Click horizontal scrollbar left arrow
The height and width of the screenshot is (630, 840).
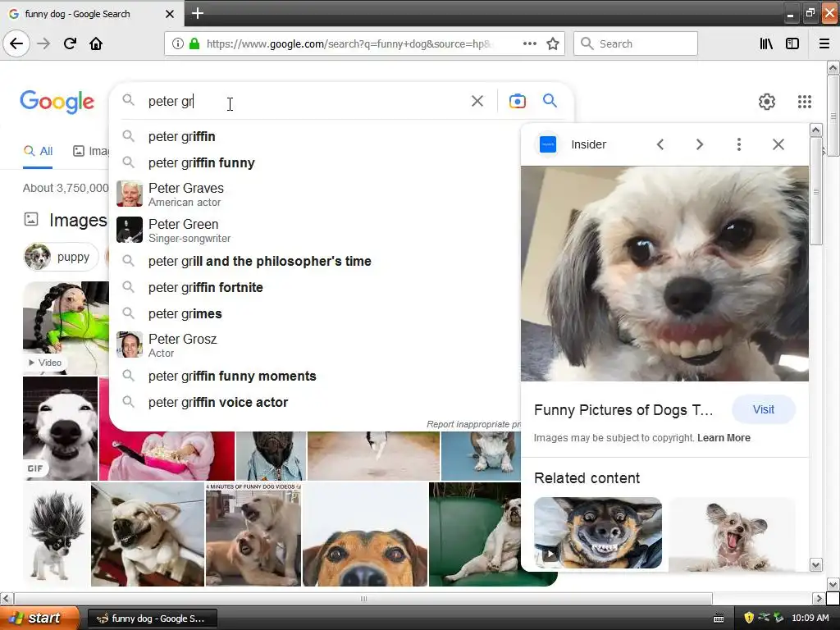[x=6, y=598]
